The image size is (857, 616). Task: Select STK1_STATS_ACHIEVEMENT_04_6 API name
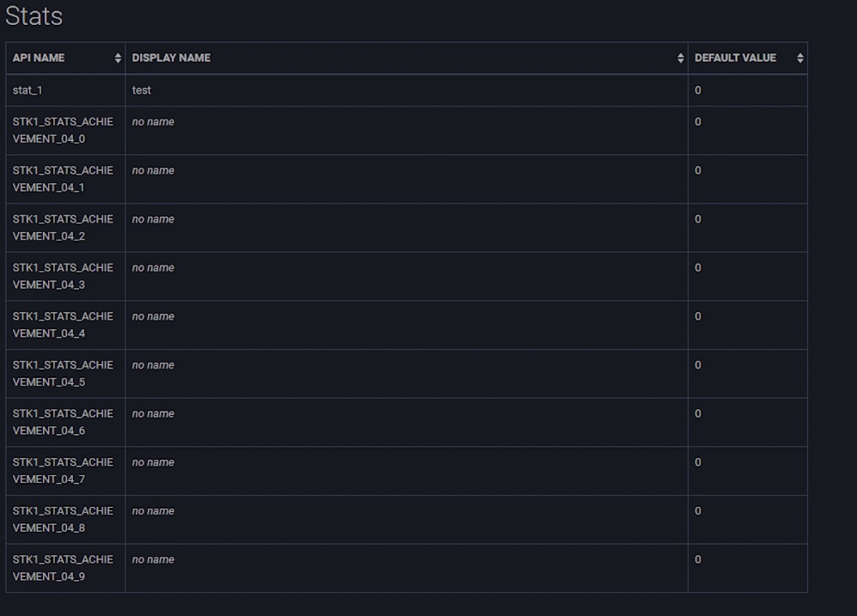click(x=62, y=422)
